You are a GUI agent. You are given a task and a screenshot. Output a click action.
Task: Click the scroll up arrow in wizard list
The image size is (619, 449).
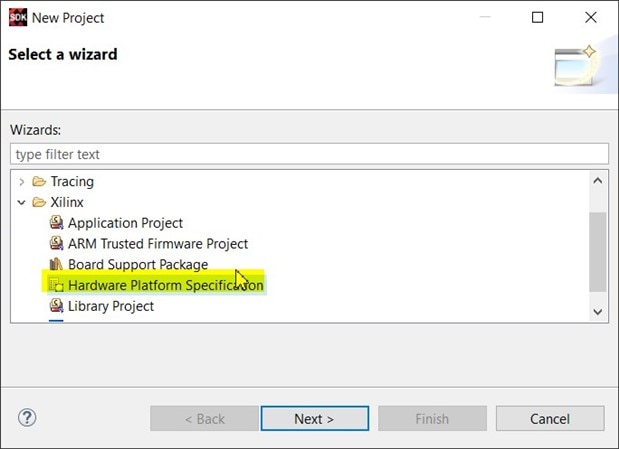click(x=598, y=181)
